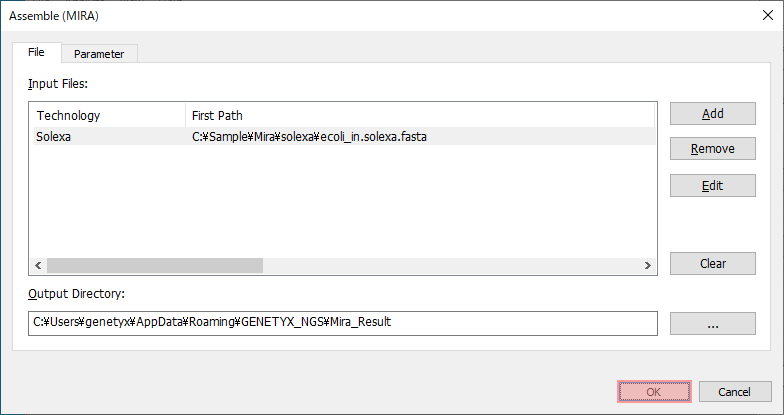Click the horizontal scrollbar thumb in the file list
The height and width of the screenshot is (415, 784).
[155, 266]
